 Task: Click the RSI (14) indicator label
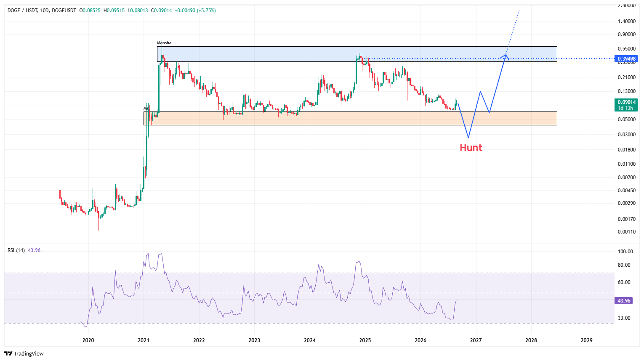tap(16, 250)
